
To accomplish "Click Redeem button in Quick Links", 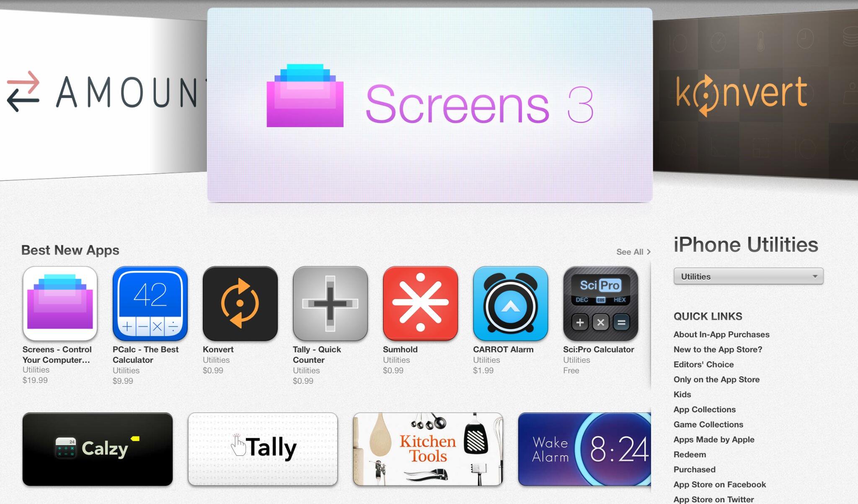I will (689, 453).
